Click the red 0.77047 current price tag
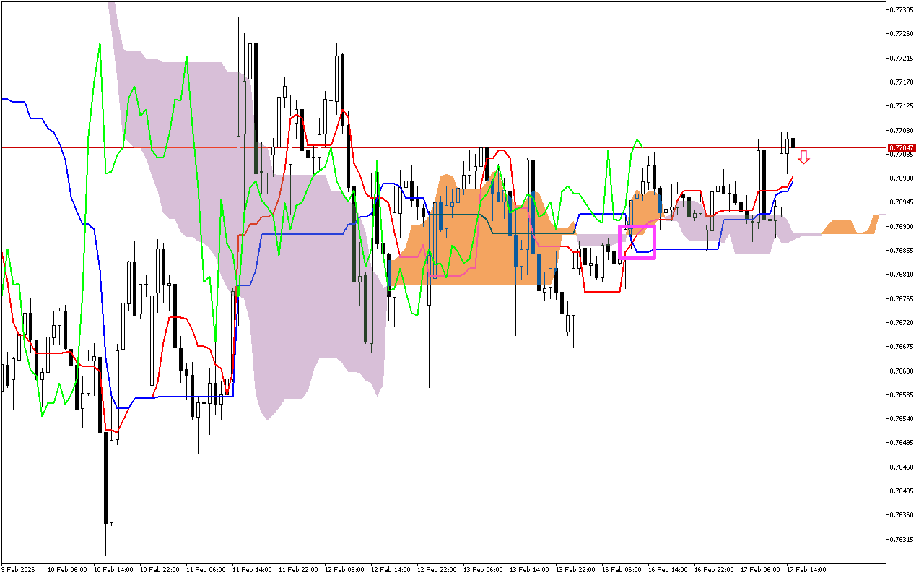This screenshot has width=924, height=578. click(900, 147)
